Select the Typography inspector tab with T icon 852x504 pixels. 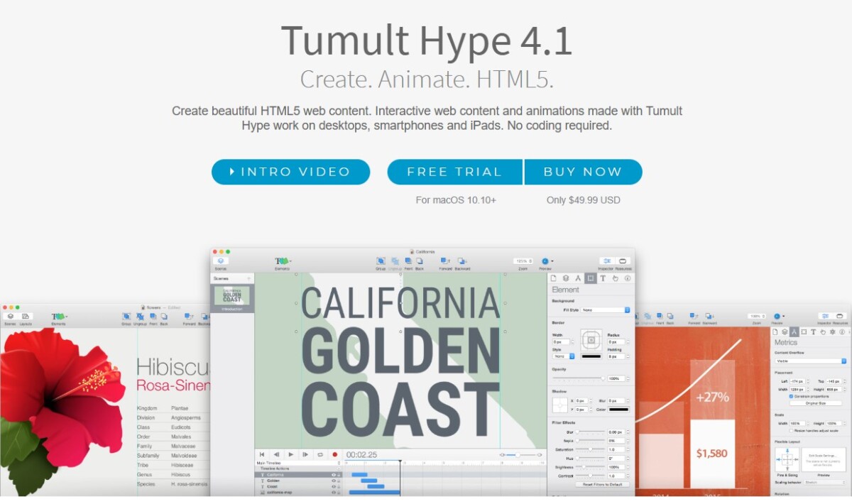(603, 278)
